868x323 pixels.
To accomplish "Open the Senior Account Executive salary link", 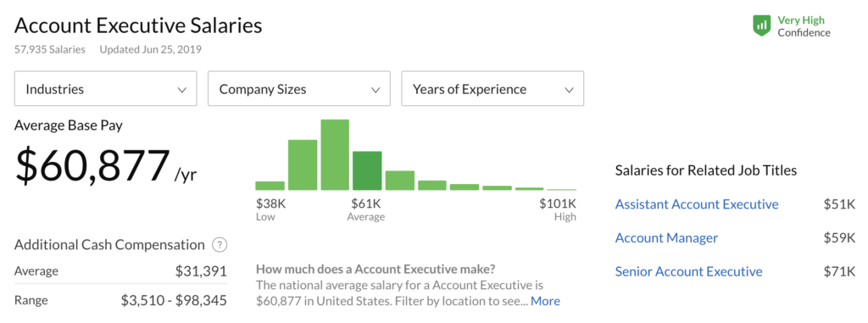I will (688, 272).
